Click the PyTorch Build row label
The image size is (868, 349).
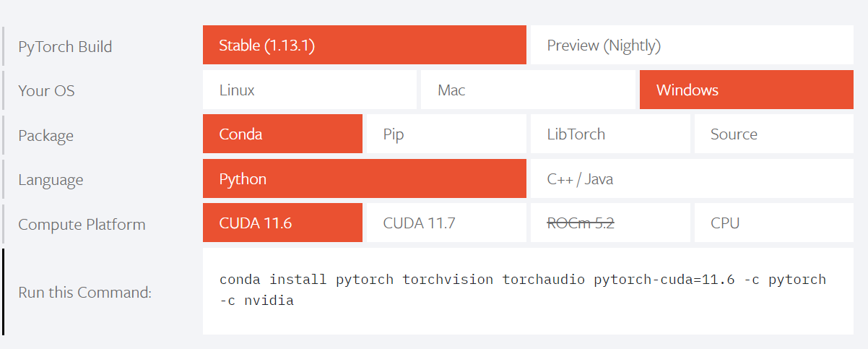click(65, 47)
